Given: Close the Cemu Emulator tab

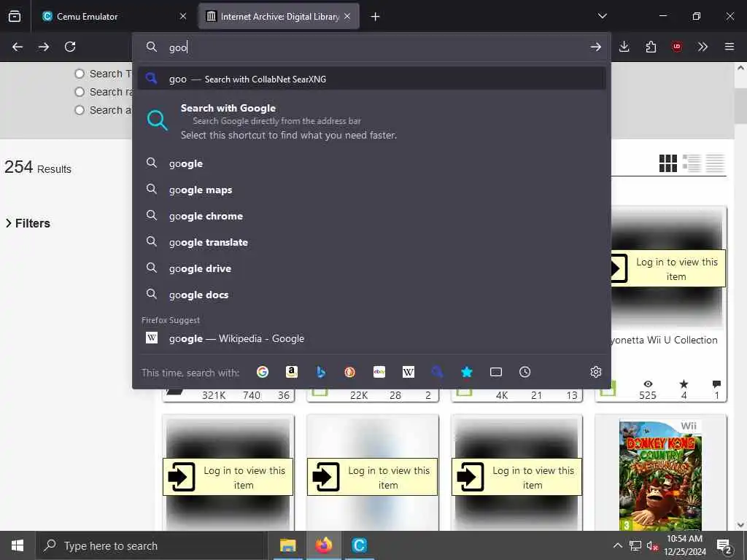Looking at the screenshot, I should coord(183,16).
